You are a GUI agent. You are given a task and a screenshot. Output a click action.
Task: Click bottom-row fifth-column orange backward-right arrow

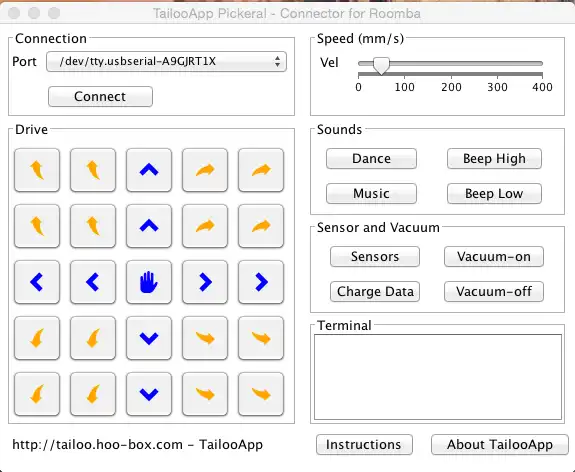point(261,394)
